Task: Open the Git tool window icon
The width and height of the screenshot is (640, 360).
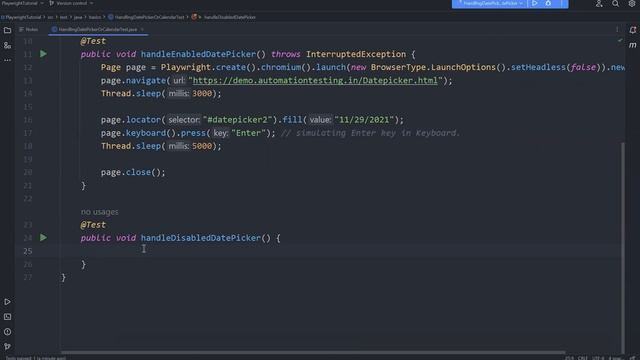Action: coord(7,346)
